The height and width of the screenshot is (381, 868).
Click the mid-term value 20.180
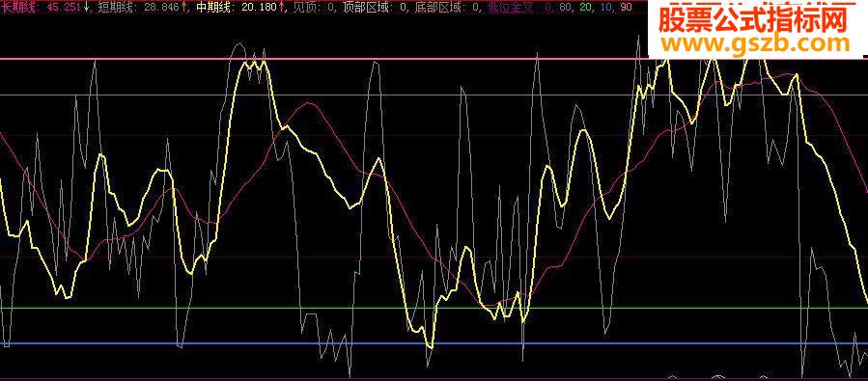(259, 7)
